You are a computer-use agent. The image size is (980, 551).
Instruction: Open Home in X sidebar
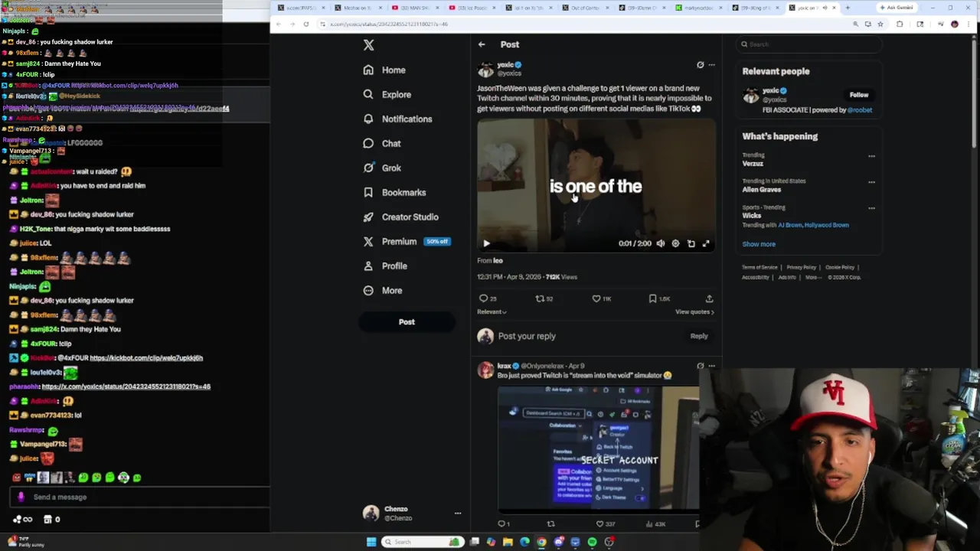pyautogui.click(x=384, y=70)
